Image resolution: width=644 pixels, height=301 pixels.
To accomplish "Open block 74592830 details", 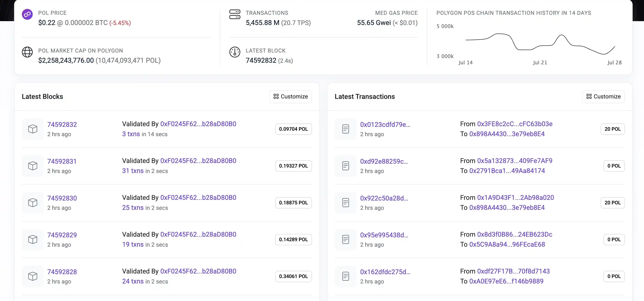I will pos(62,198).
